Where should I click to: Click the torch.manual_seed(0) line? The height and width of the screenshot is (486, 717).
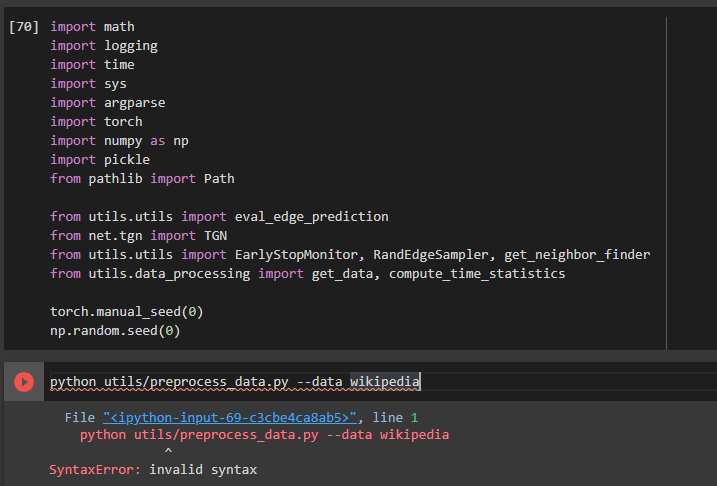coord(127,312)
